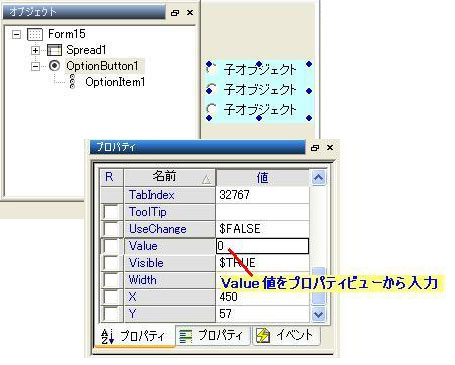Click the Form15 form icon

click(35, 34)
